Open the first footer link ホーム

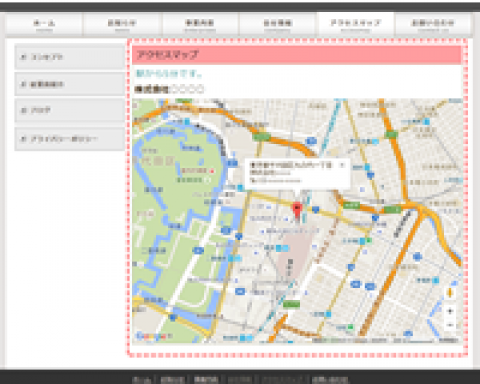(x=142, y=380)
